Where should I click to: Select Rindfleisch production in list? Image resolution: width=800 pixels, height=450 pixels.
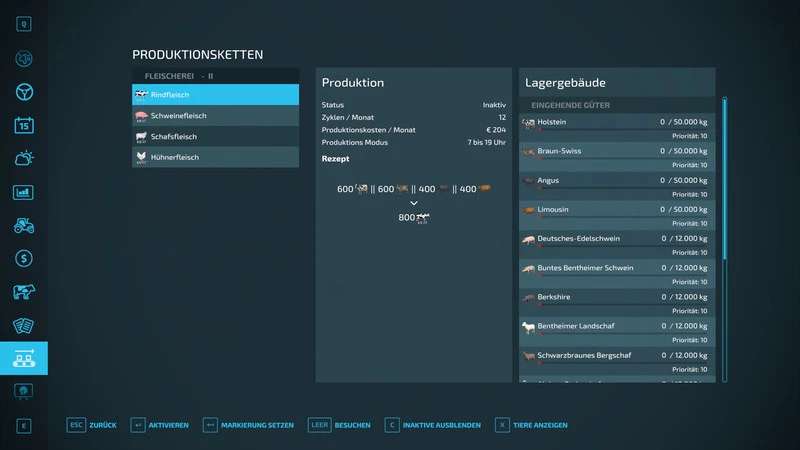tap(215, 95)
